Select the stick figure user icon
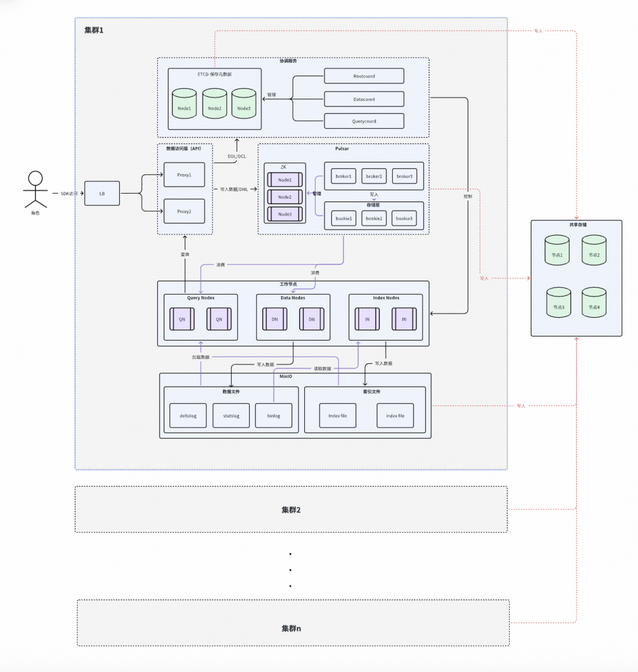Image resolution: width=638 pixels, height=672 pixels. click(35, 189)
